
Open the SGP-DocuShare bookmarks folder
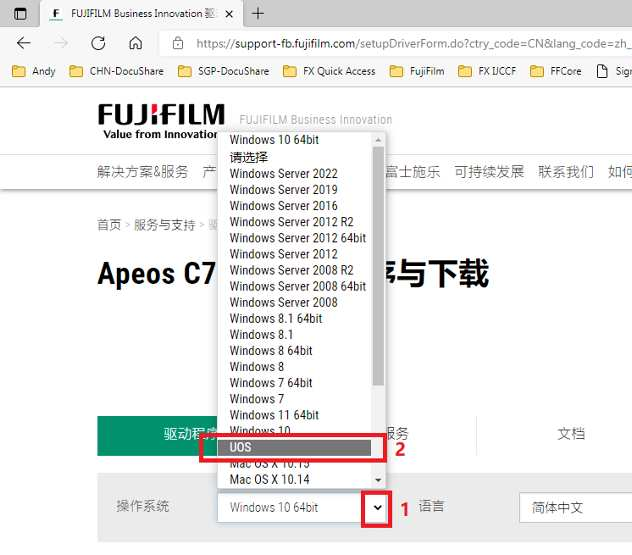pyautogui.click(x=223, y=71)
